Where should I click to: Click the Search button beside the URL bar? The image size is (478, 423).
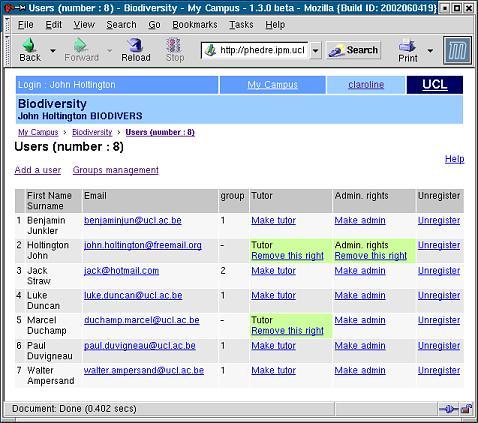(x=353, y=50)
